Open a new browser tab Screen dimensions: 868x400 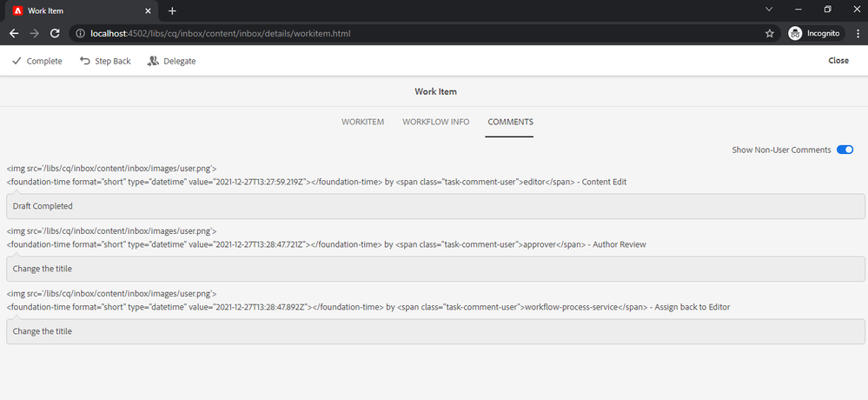172,10
